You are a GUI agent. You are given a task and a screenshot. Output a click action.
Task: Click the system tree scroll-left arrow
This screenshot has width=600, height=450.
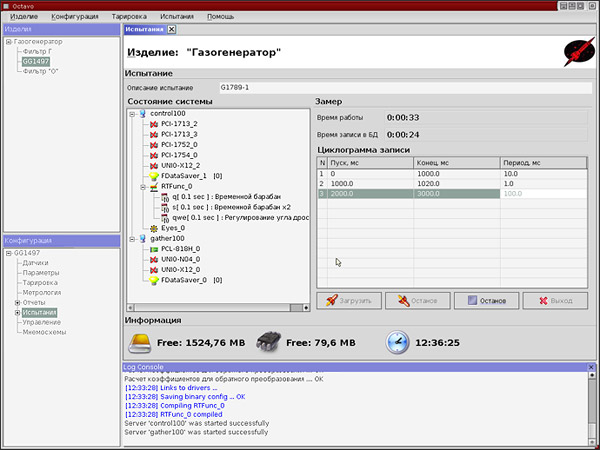coord(130,308)
